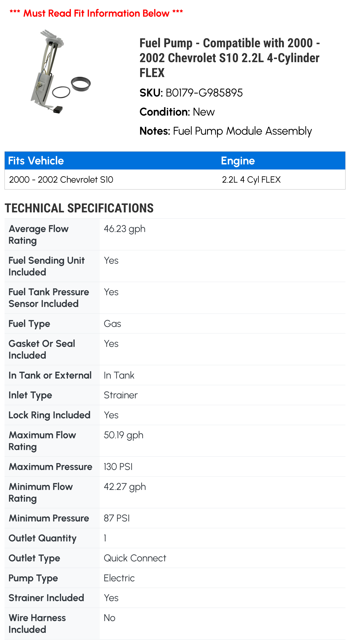Select the 2000 - 2002 Chevrolet S10 row
Viewport: 350px width, 644px height.
point(61,179)
